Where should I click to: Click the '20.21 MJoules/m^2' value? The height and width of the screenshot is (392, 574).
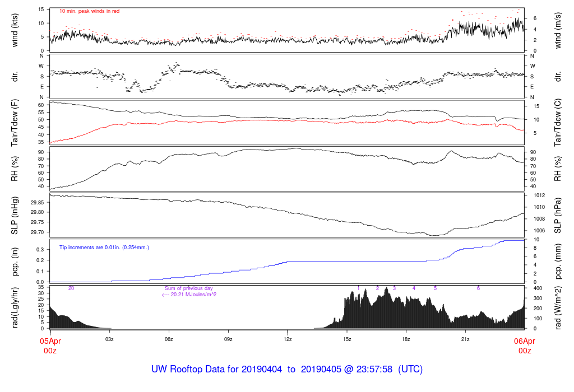pos(193,295)
